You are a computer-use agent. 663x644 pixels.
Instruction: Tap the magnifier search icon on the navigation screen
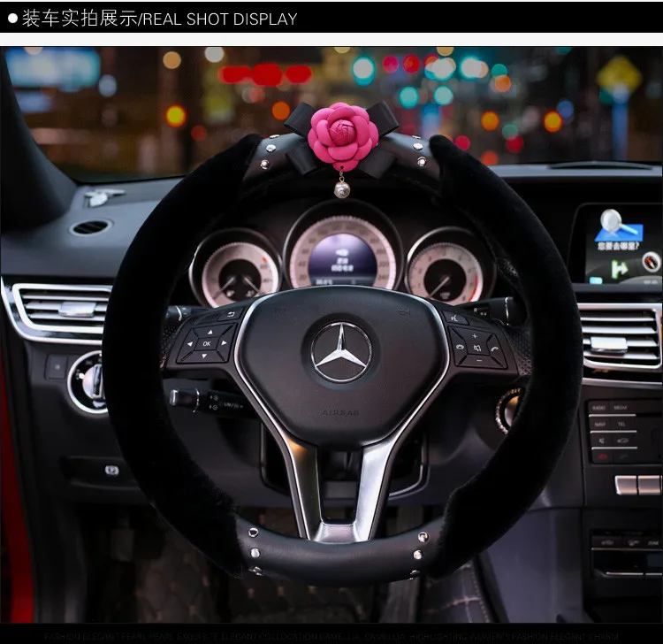618,226
